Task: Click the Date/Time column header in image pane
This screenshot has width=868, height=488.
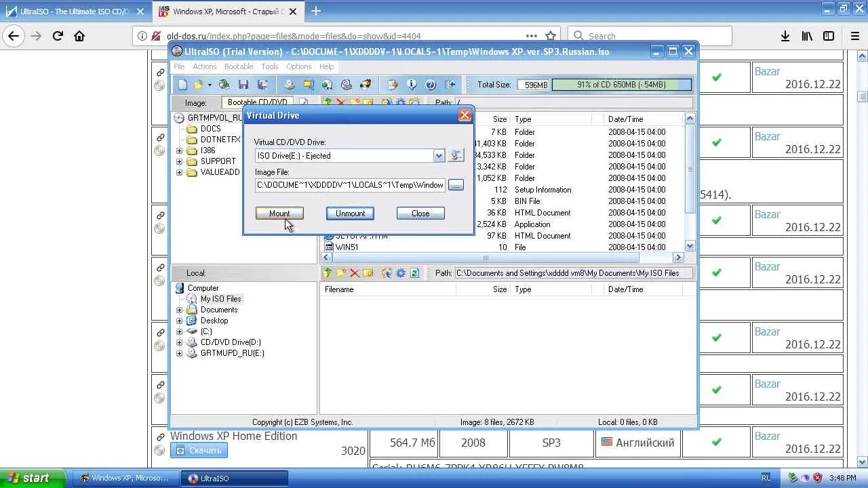Action: (x=644, y=119)
